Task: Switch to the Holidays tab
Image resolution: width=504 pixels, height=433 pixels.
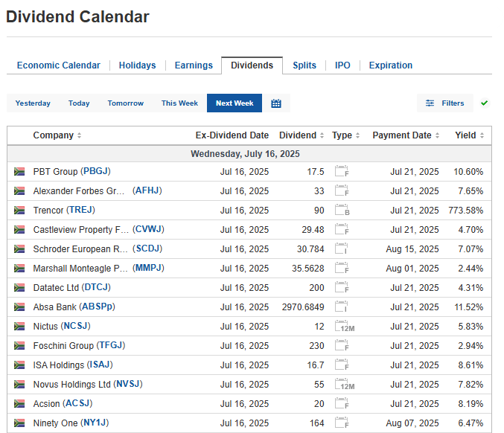Action: [137, 65]
